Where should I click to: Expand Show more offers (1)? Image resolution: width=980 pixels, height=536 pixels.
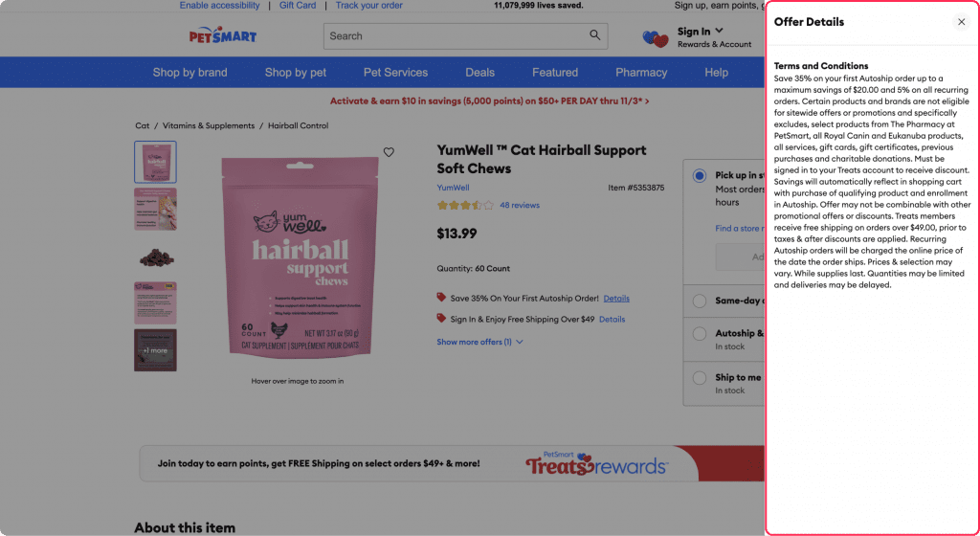[x=479, y=342]
